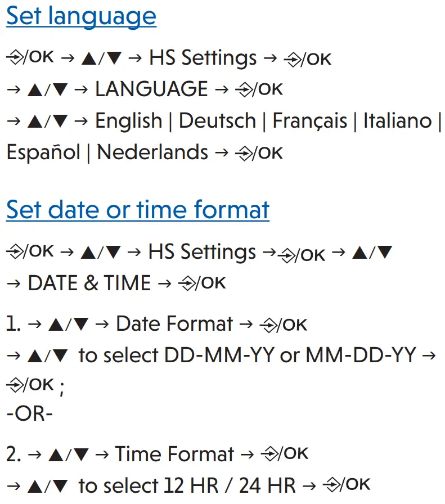Click the DATE & TIME menu text
This screenshot has height=504, width=445.
pyautogui.click(x=89, y=283)
